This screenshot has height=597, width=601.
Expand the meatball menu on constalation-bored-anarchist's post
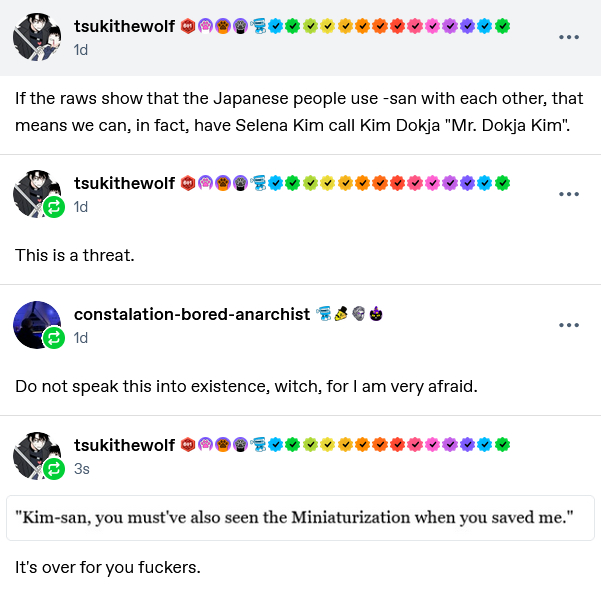[x=569, y=325]
